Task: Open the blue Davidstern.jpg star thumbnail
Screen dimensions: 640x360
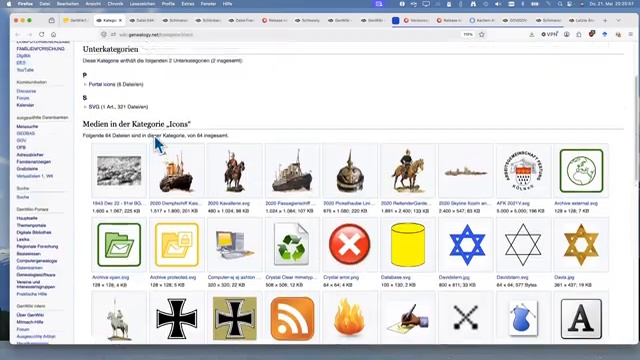Action: pos(467,244)
